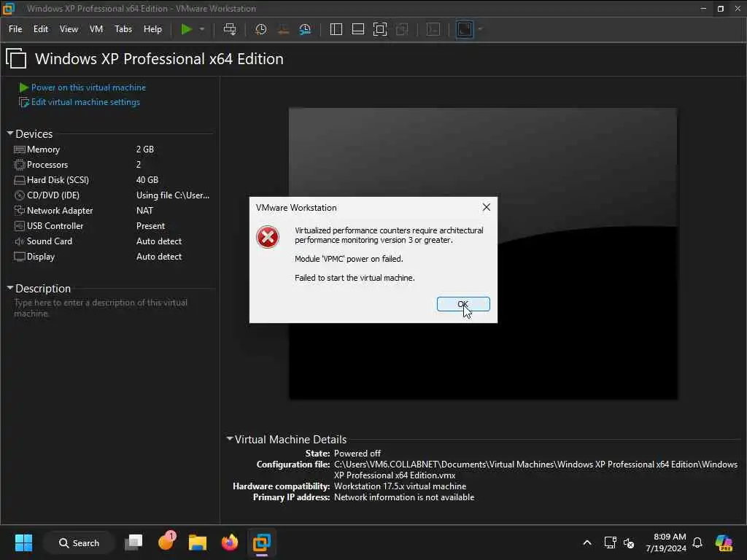Select the Hard Disk (SCSI) device

point(112,179)
